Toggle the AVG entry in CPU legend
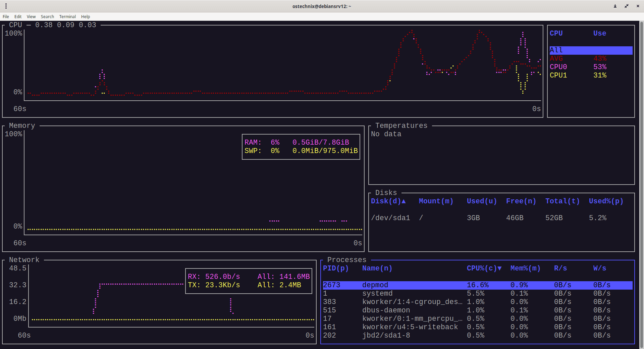644x349 pixels. click(x=556, y=58)
